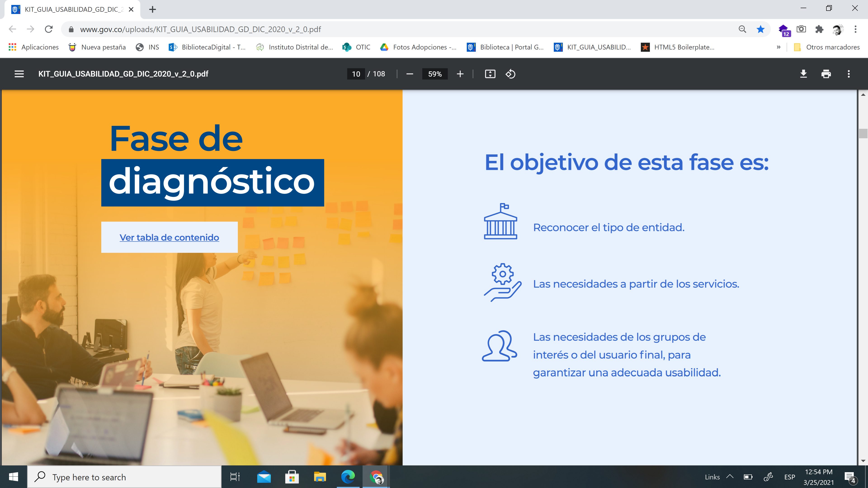This screenshot has width=868, height=488.
Task: Follow the Ver tabla de contenido link
Action: click(169, 237)
